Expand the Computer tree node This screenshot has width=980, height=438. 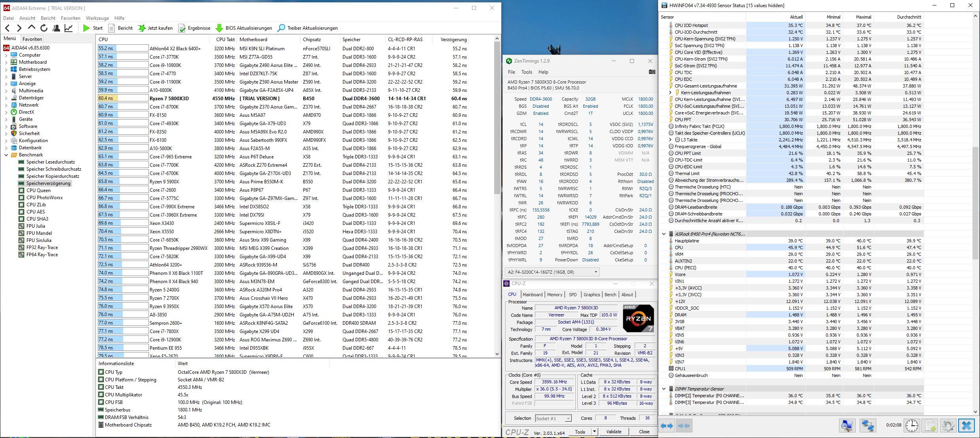coord(6,55)
